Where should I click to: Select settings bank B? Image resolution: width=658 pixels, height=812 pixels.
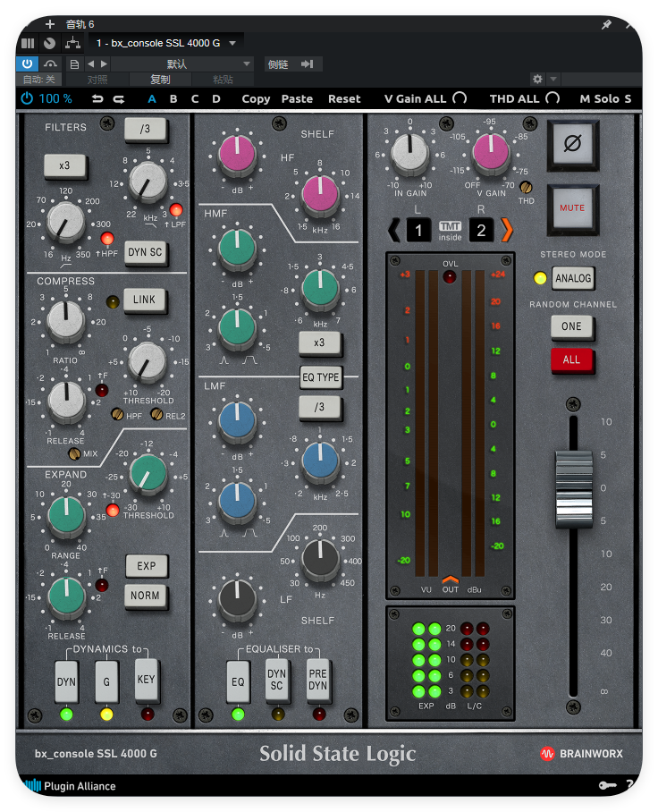(x=173, y=99)
